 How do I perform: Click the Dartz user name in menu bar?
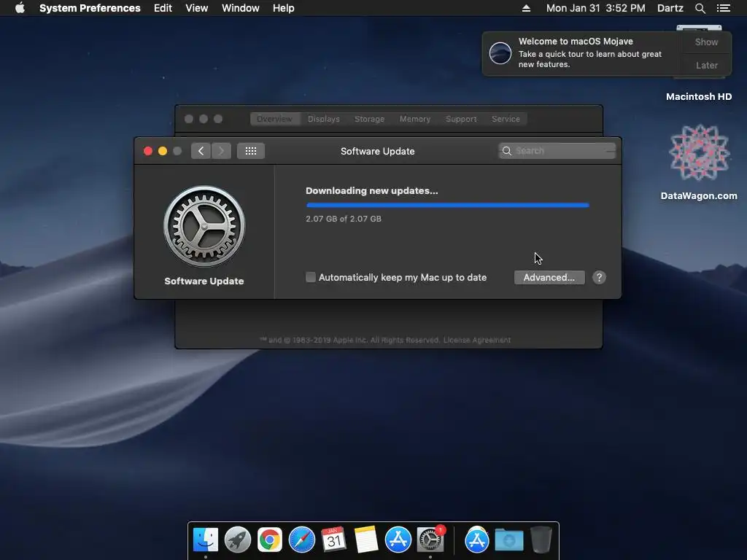coord(670,8)
